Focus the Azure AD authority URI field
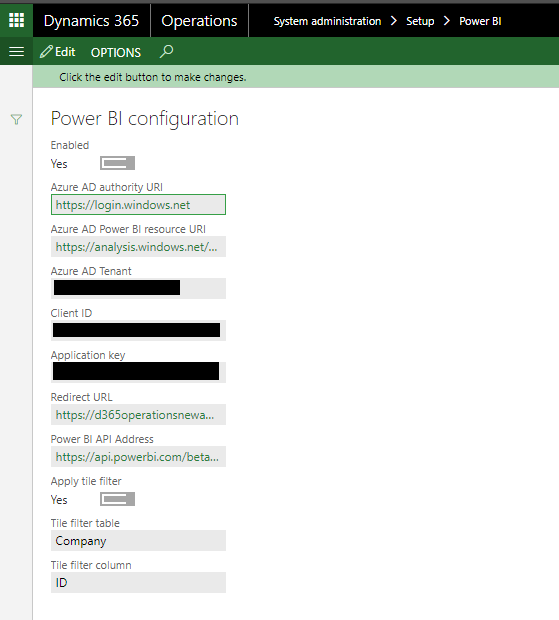Image resolution: width=559 pixels, height=620 pixels. coord(138,204)
